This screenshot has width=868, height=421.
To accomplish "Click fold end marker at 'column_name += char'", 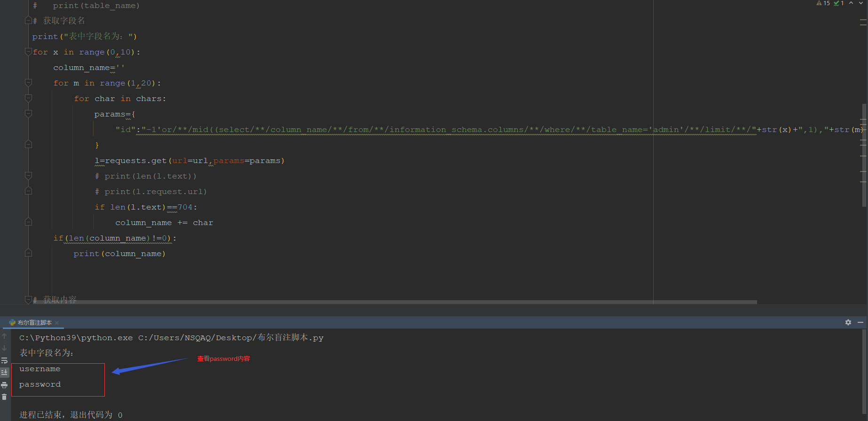I will [x=28, y=222].
